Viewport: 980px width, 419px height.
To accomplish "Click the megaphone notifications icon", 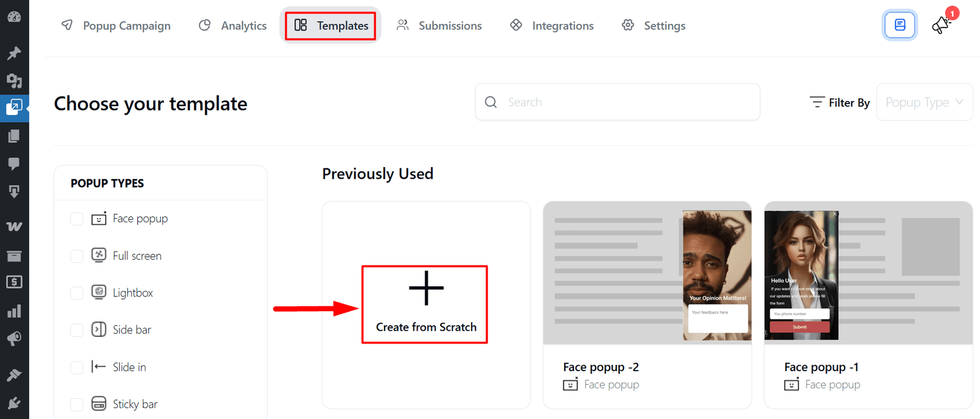I will coord(941,26).
